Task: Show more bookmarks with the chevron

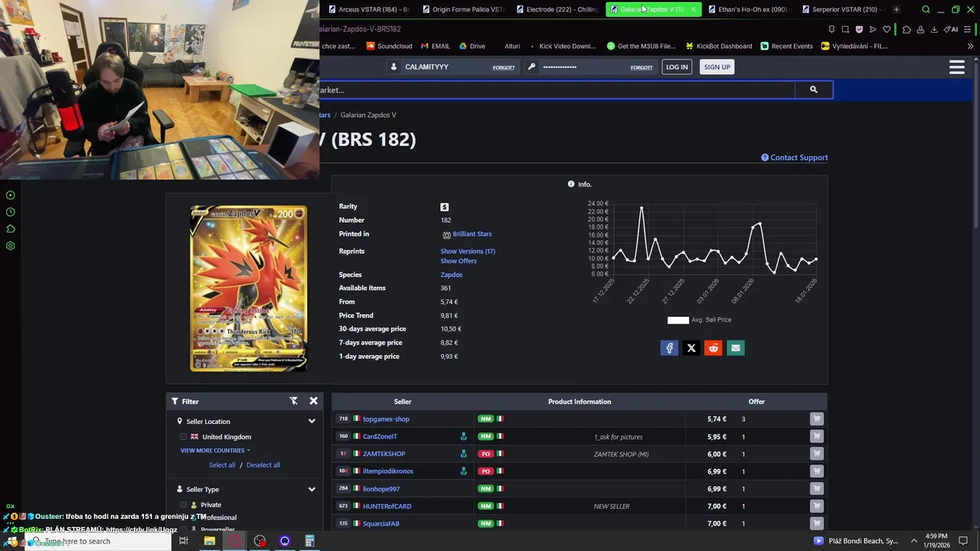Action: pyautogui.click(x=971, y=46)
